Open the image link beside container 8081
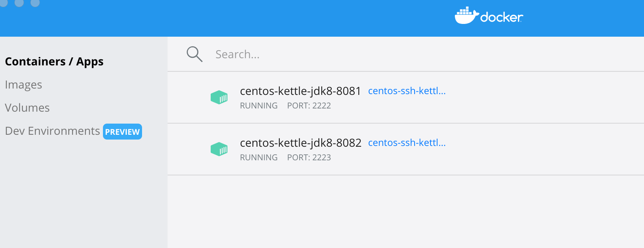Screen dimensions: 644x248 click(x=407, y=91)
